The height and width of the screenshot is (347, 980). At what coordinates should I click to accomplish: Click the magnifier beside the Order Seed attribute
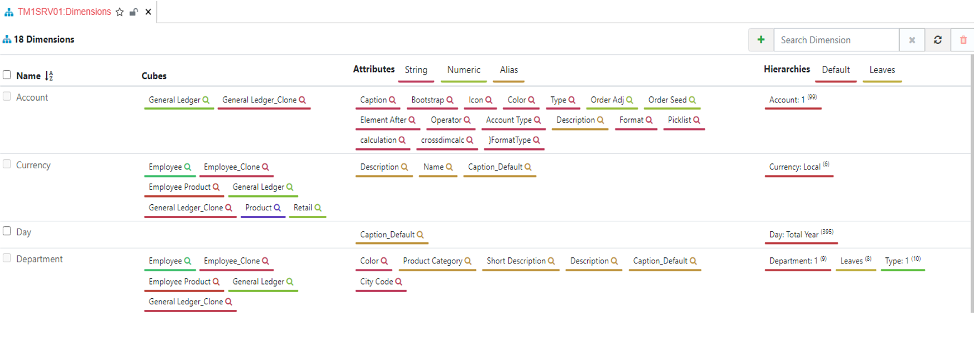point(692,100)
